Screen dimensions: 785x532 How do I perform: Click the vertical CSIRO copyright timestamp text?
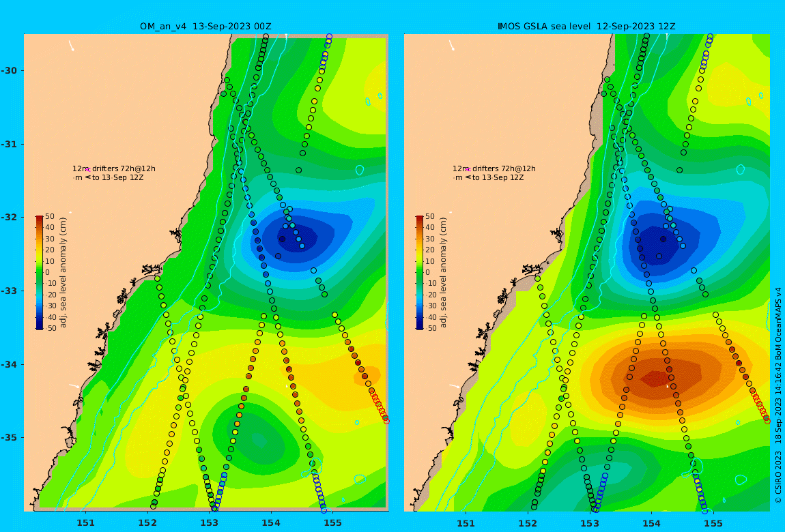point(777,395)
